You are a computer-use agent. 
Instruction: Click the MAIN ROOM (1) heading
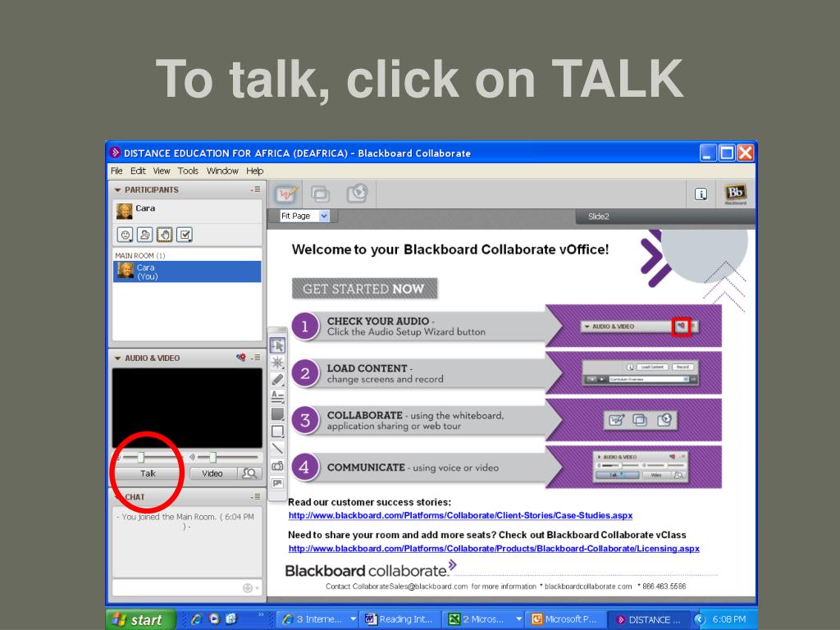point(139,256)
